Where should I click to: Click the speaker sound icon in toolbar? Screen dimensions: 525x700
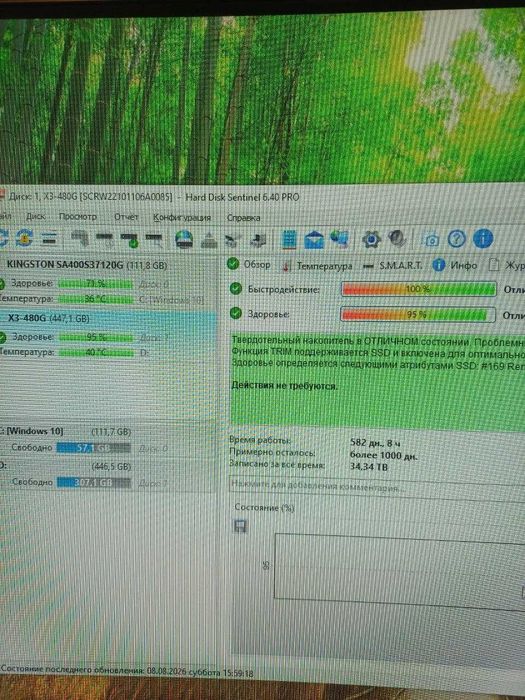tap(396, 238)
